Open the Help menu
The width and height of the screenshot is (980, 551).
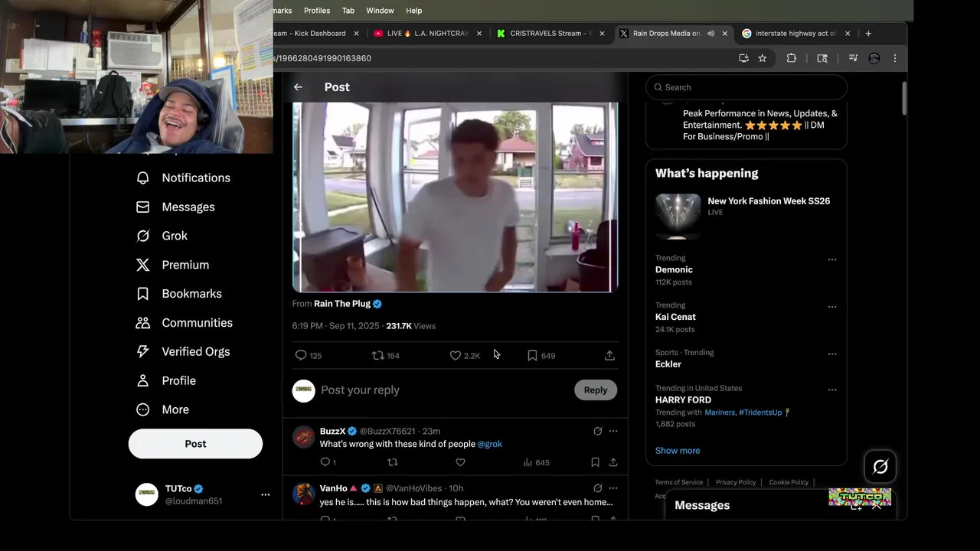tap(413, 11)
